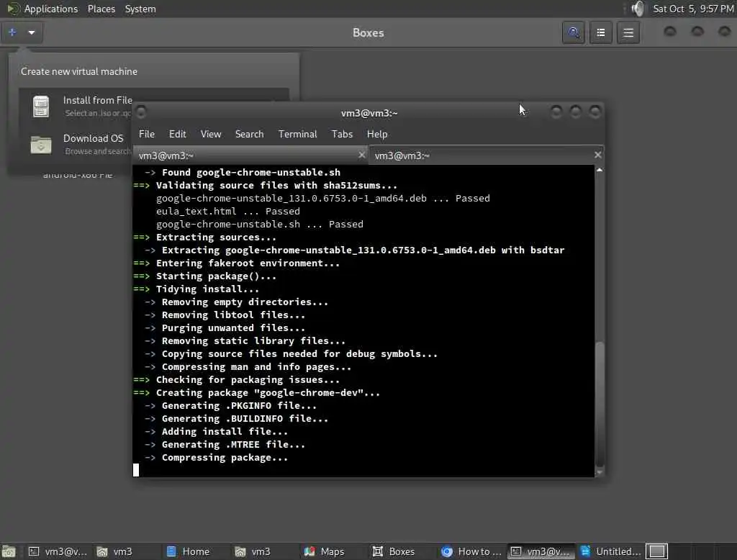737x560 pixels.
Task: Click 'Compressing package...' terminal line
Action: point(225,458)
